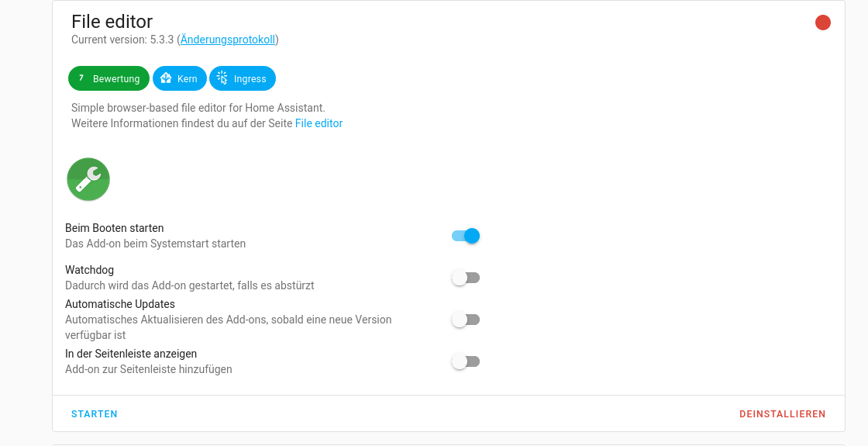Click the cursor icon in the Ingress chip
The height and width of the screenshot is (446, 868).
222,78
